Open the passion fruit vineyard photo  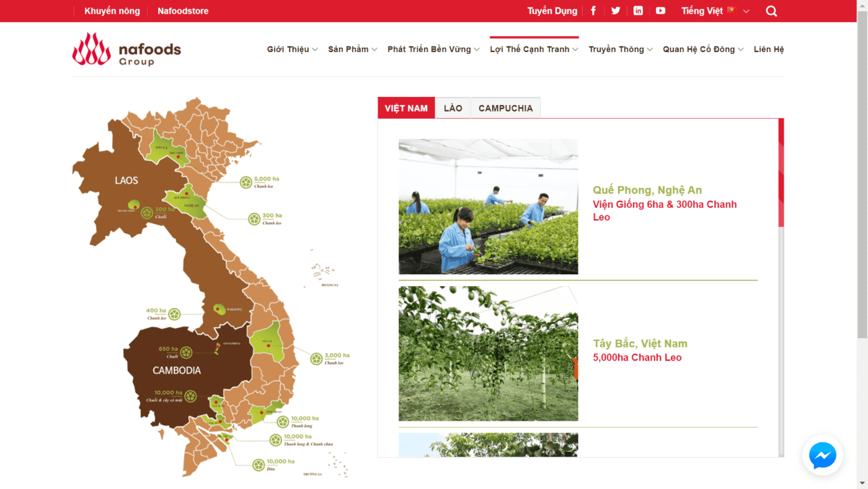pos(489,354)
